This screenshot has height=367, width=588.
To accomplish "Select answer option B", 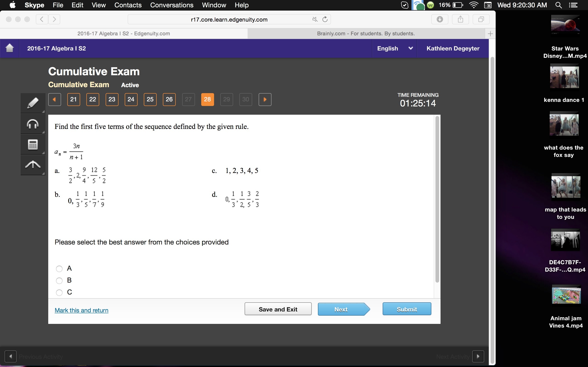I will [x=59, y=280].
